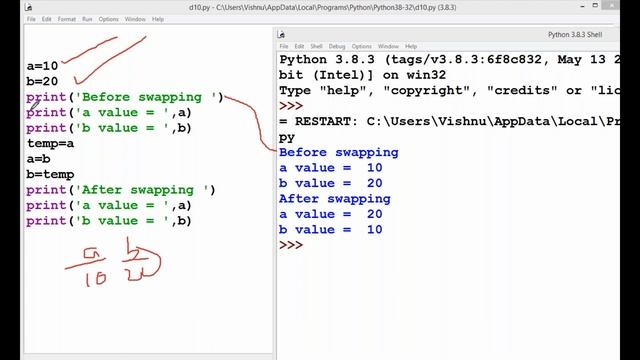Click 'After swapping' output in Shell
640x360 pixels.
[x=335, y=199]
